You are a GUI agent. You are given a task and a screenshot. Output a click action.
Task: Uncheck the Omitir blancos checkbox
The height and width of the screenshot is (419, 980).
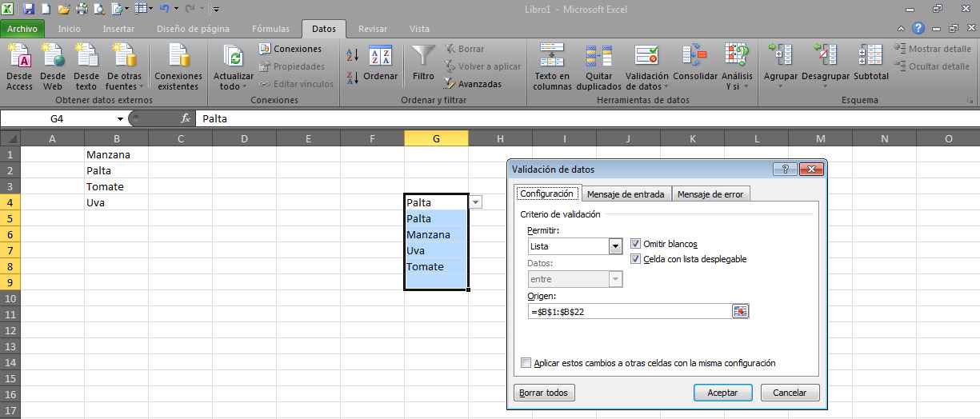coord(636,244)
